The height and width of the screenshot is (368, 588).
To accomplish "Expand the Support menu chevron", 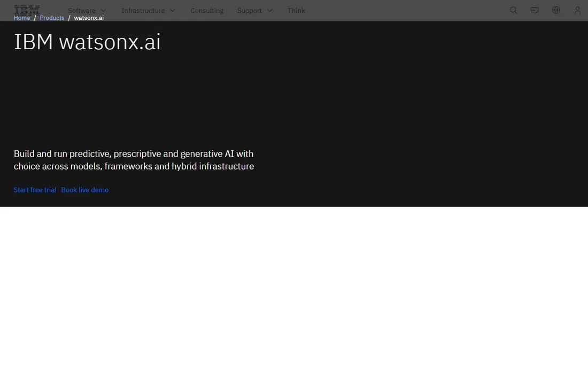I will [x=269, y=11].
